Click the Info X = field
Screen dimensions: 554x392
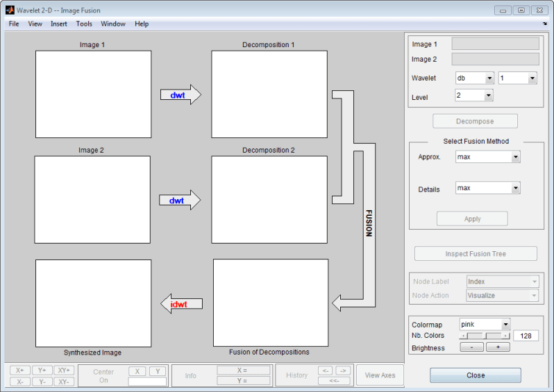pyautogui.click(x=244, y=370)
